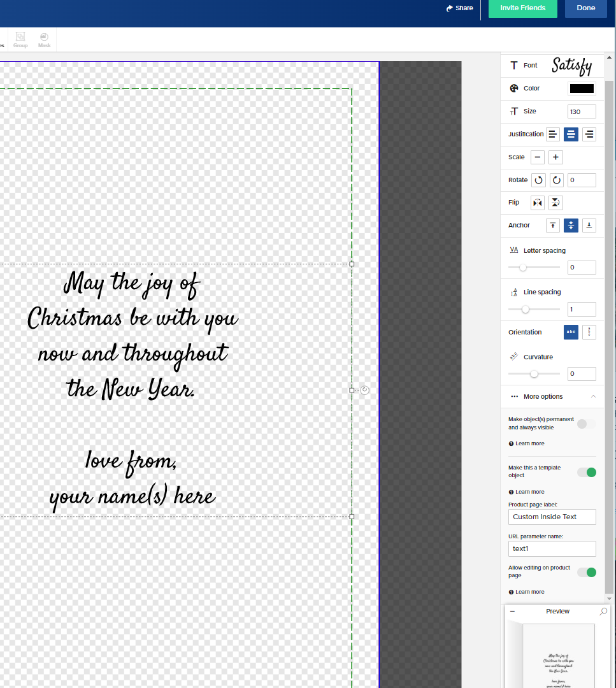Anchor text to bottom

pos(589,226)
